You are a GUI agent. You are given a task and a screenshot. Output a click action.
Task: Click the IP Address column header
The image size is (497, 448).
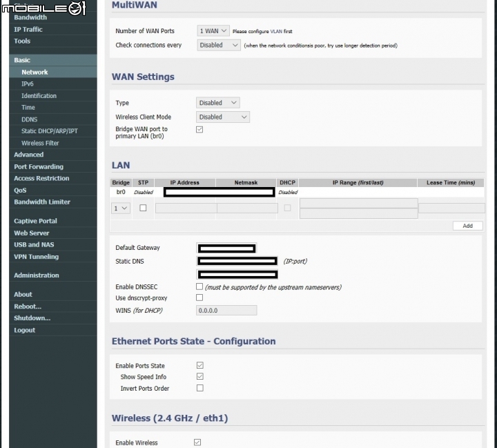pos(185,183)
